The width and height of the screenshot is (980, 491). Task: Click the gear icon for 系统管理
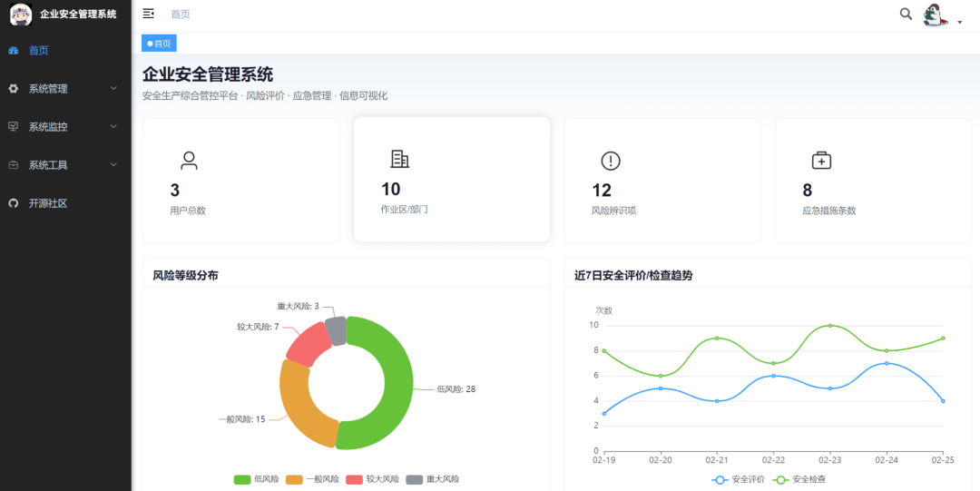13,89
